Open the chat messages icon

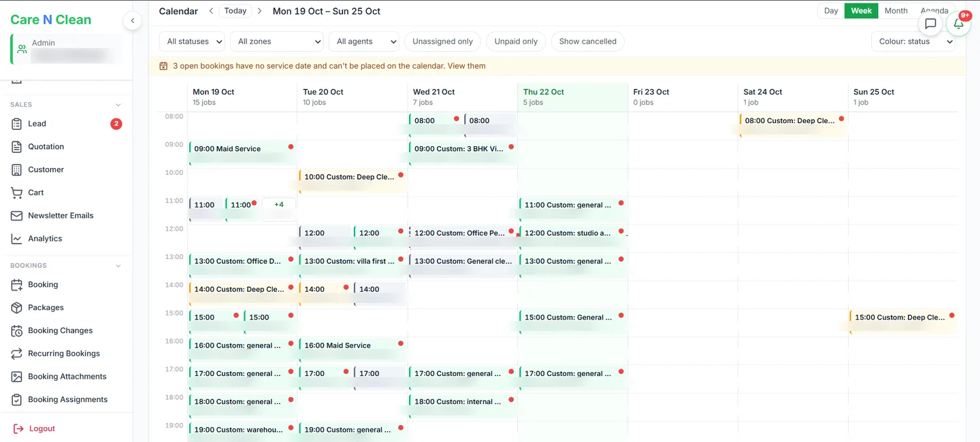click(930, 24)
